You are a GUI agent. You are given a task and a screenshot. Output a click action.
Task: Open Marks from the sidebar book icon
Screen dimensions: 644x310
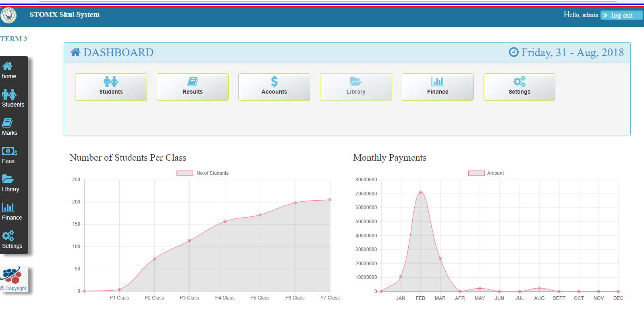tap(7, 123)
